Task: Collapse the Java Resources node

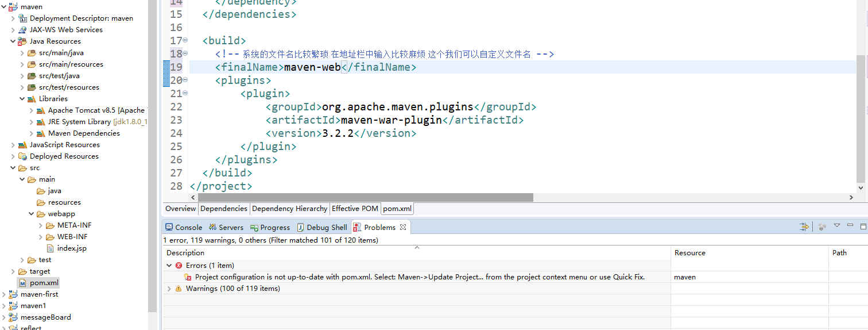Action: coord(13,41)
